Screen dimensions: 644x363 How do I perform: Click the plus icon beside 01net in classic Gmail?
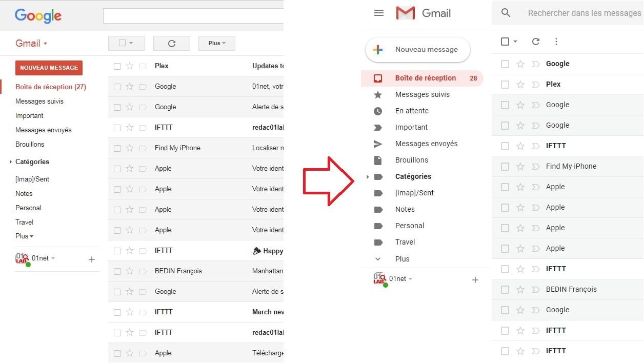(92, 259)
